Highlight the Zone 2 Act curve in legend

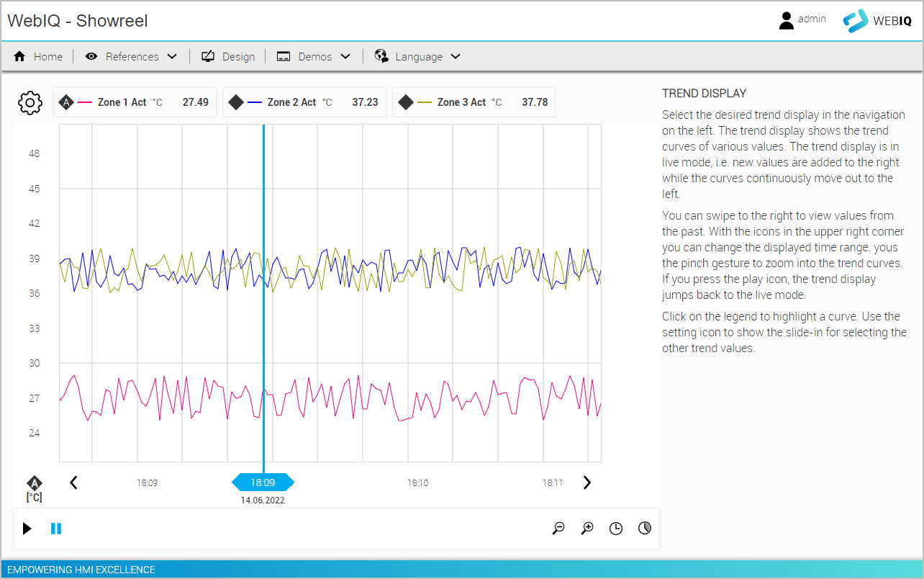(302, 102)
